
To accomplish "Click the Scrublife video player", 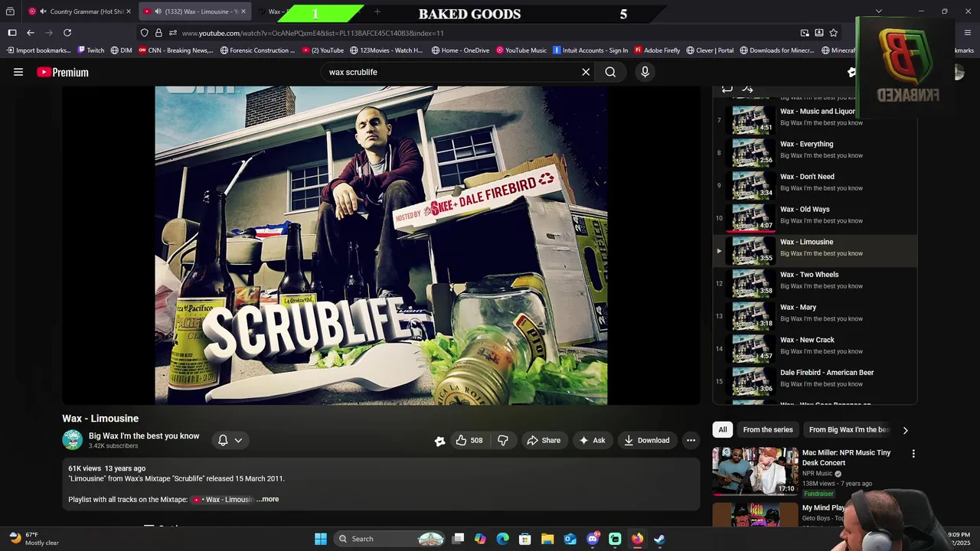I will coord(381,245).
